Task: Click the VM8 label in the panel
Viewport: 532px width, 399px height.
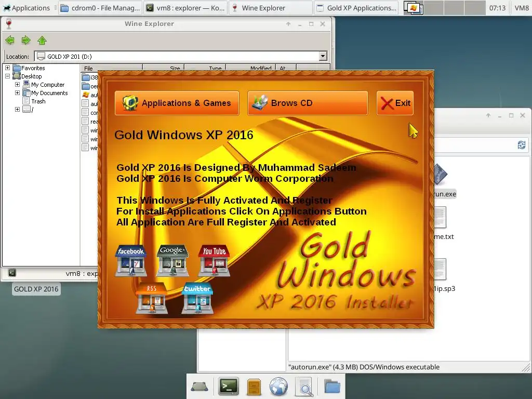Action: click(522, 8)
